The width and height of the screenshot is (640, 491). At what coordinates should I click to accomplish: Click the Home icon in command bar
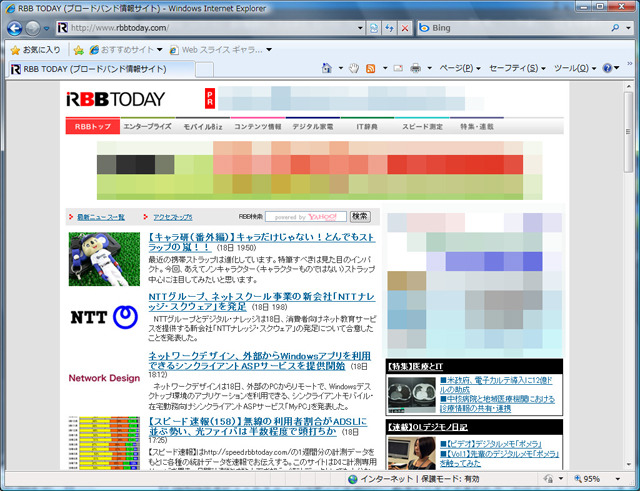click(x=327, y=68)
